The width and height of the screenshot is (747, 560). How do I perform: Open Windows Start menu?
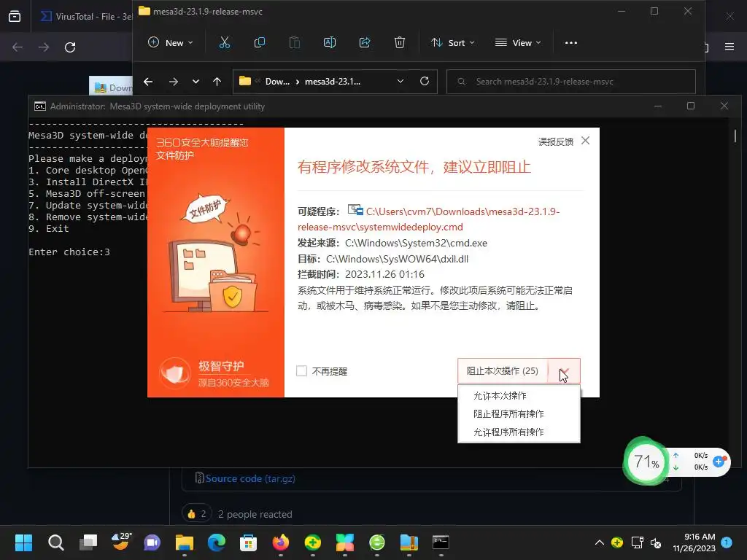coord(23,542)
